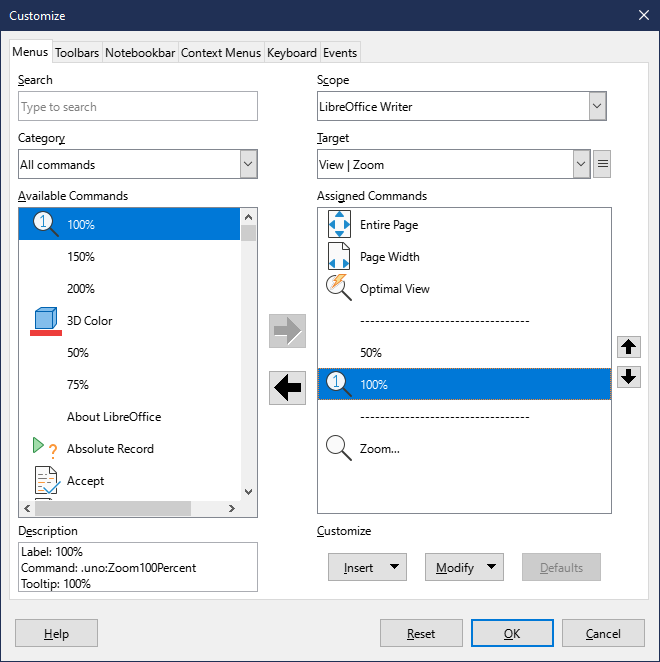Switch to the Context Menus tab

pos(221,53)
